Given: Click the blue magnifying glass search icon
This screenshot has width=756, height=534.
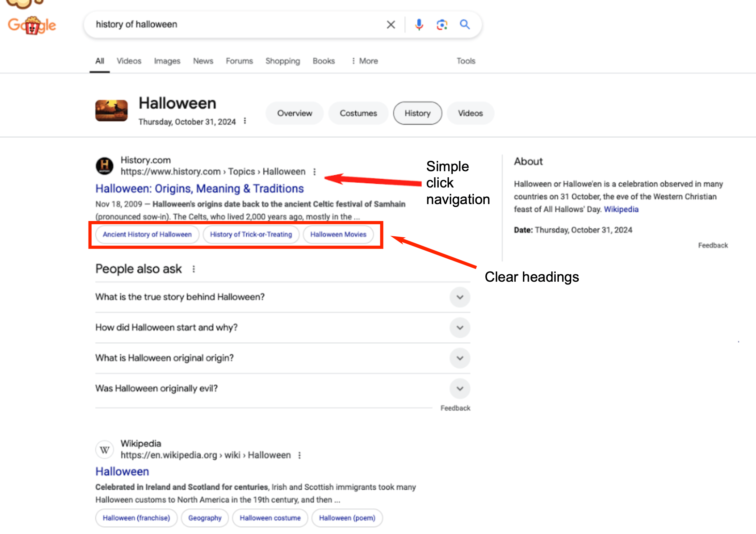Looking at the screenshot, I should click(x=465, y=25).
